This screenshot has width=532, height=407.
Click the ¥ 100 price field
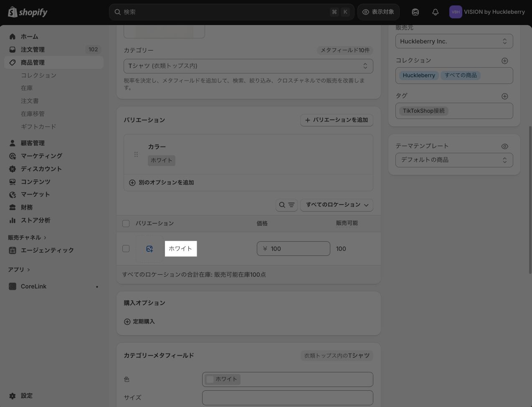coord(294,249)
